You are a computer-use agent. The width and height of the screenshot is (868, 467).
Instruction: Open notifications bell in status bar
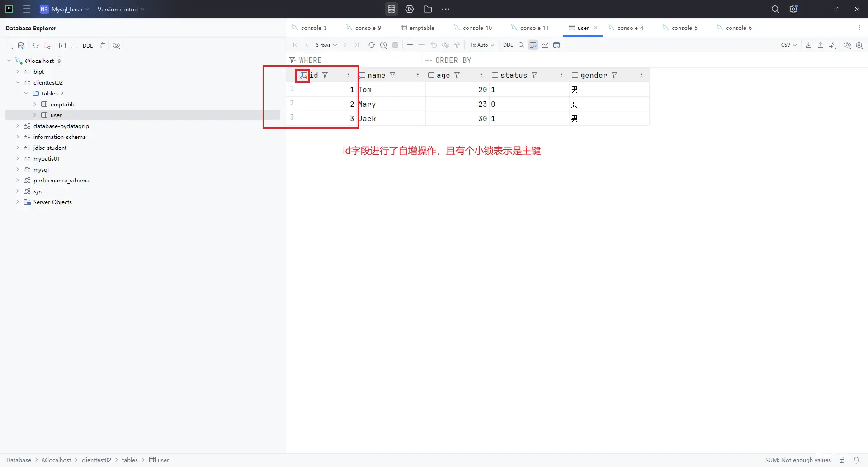click(856, 460)
